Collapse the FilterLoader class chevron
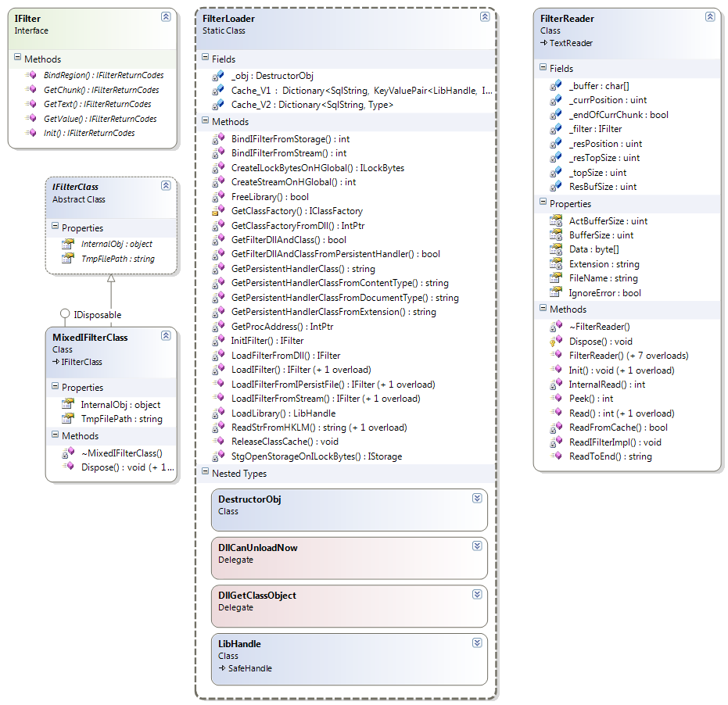728x705 pixels. pyautogui.click(x=485, y=16)
